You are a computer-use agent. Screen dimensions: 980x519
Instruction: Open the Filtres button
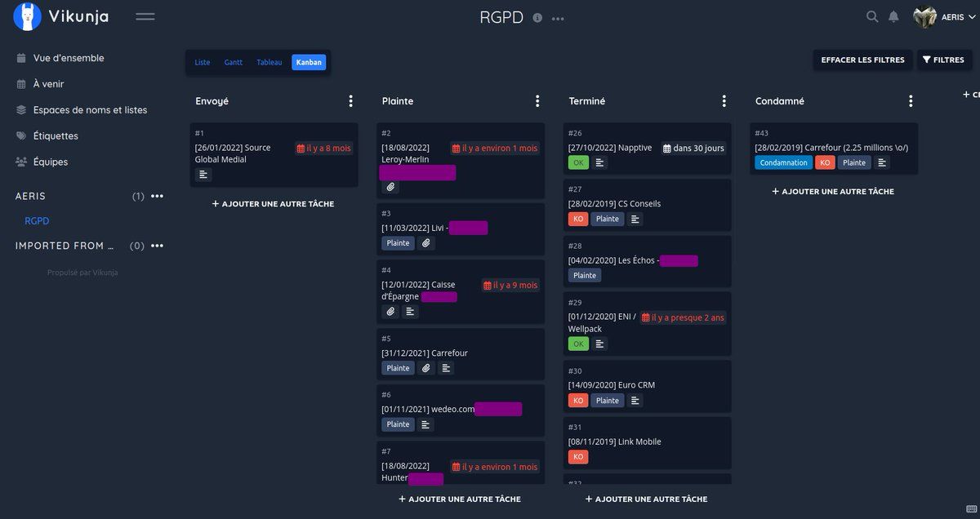click(943, 60)
